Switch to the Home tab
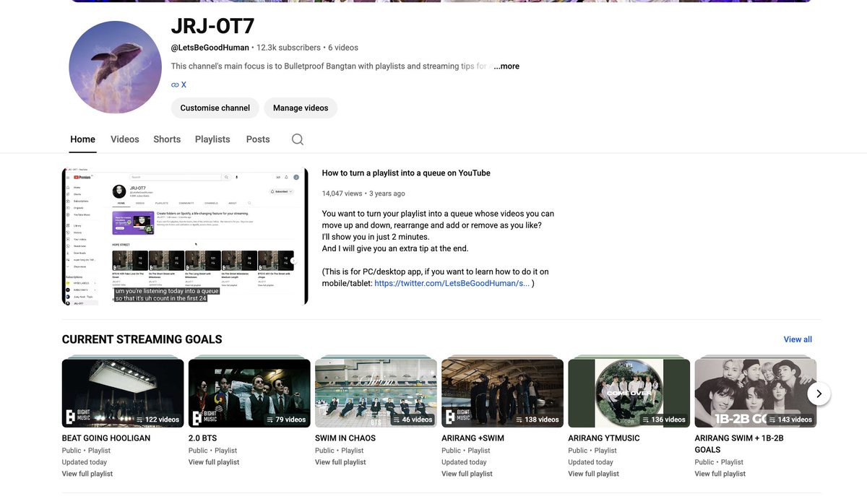 coord(82,139)
